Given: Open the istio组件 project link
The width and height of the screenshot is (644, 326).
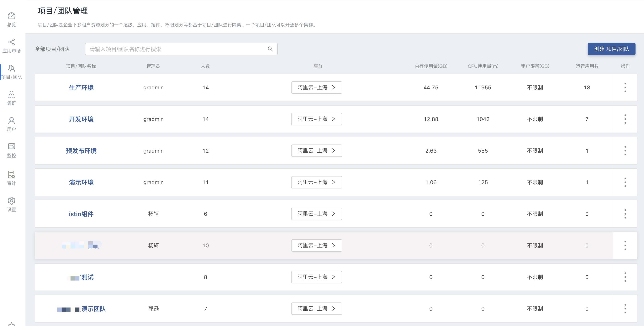Looking at the screenshot, I should tap(81, 214).
